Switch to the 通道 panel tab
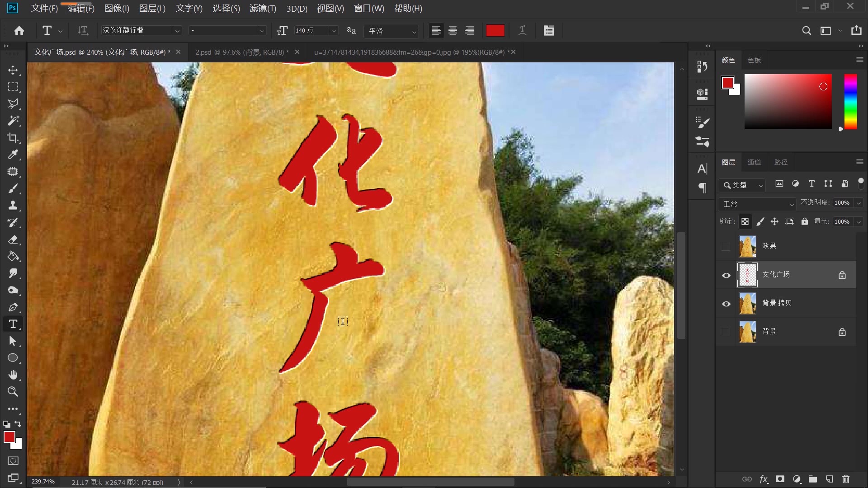 (754, 162)
